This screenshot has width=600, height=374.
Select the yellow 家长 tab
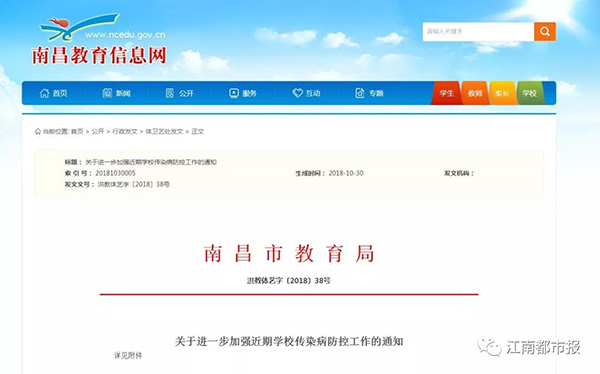(x=502, y=93)
